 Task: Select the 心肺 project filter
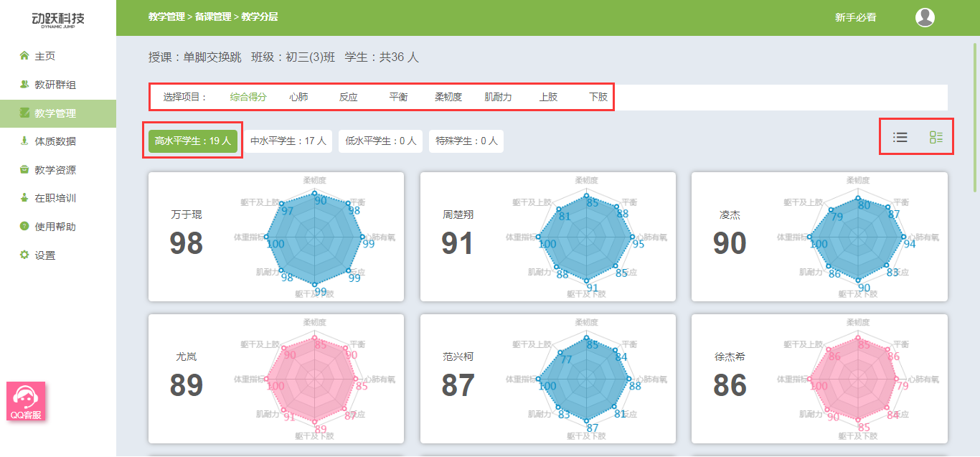[x=298, y=97]
